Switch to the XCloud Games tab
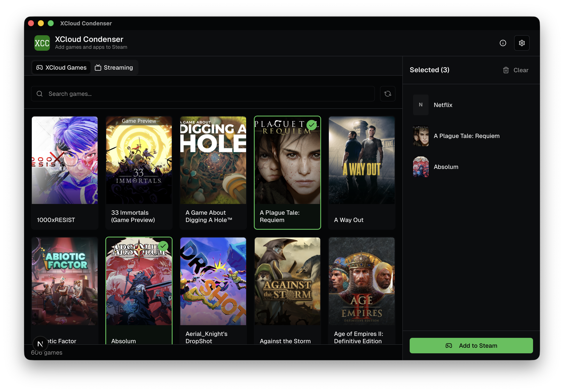564x392 pixels. click(x=61, y=67)
